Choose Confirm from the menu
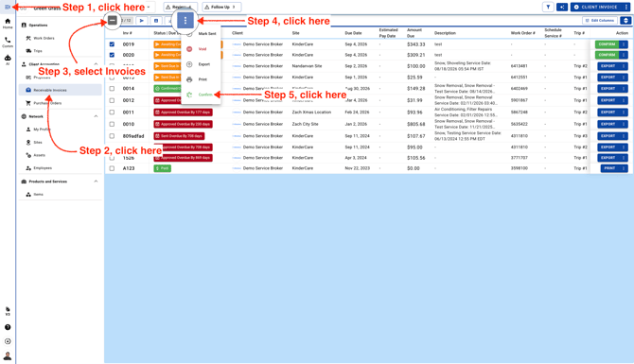The image size is (634, 364). coord(202,95)
